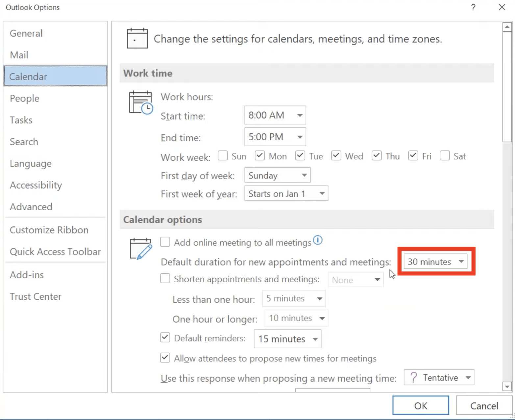
Task: Close the Outlook Options dialog
Action: pos(502,7)
